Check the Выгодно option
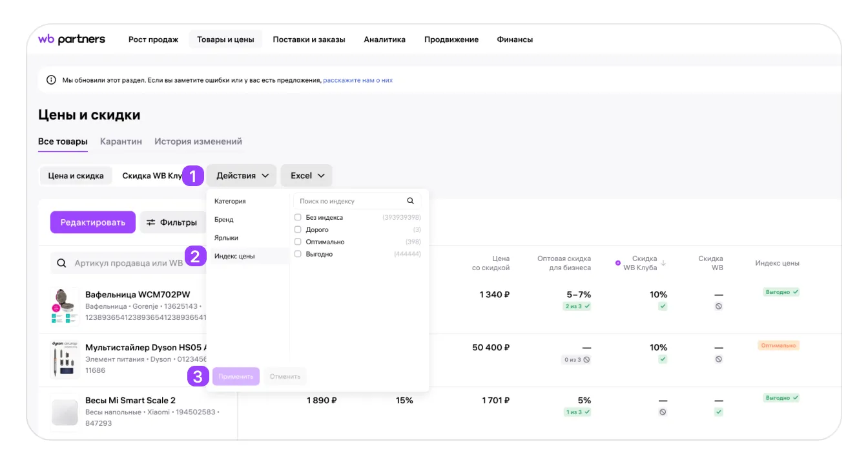Viewport: 868px width, 464px height. point(298,254)
